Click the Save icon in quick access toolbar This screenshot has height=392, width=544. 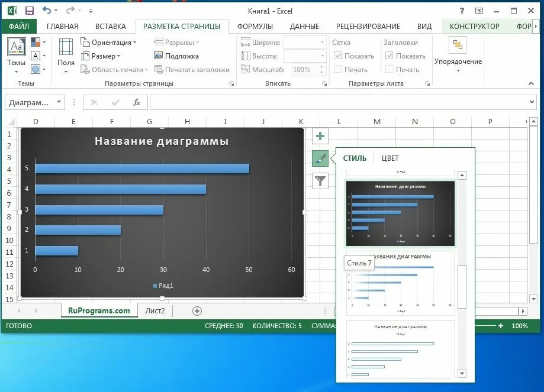pyautogui.click(x=30, y=11)
